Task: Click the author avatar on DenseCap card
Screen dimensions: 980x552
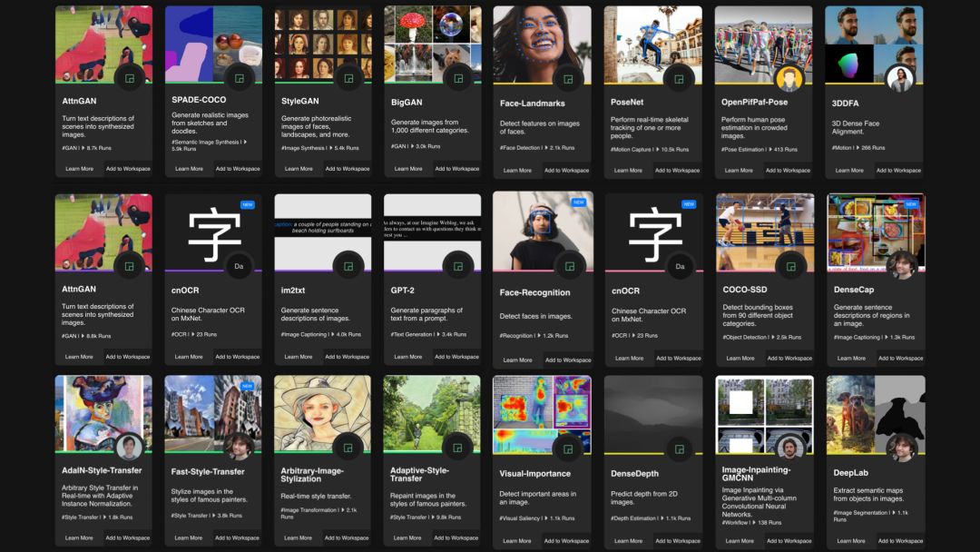Action: point(900,265)
